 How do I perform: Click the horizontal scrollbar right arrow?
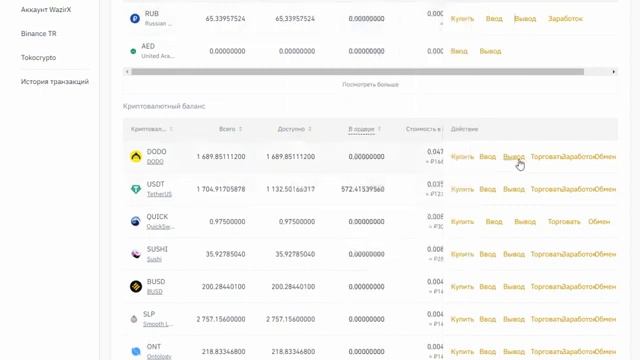(613, 72)
